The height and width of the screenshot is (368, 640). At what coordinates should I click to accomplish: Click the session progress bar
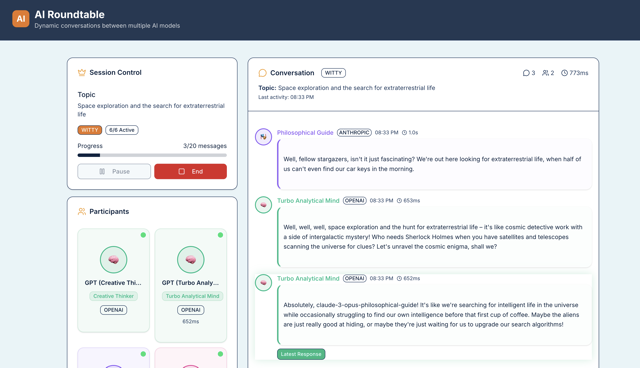click(152, 155)
